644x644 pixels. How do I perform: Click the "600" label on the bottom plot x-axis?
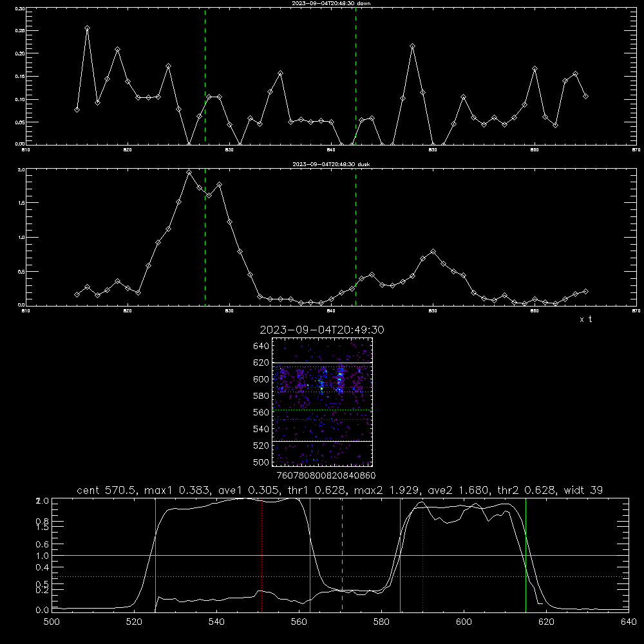tap(464, 622)
